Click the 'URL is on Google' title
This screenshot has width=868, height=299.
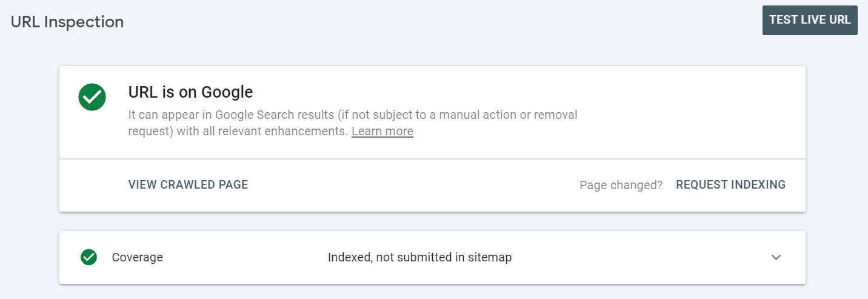tap(190, 92)
